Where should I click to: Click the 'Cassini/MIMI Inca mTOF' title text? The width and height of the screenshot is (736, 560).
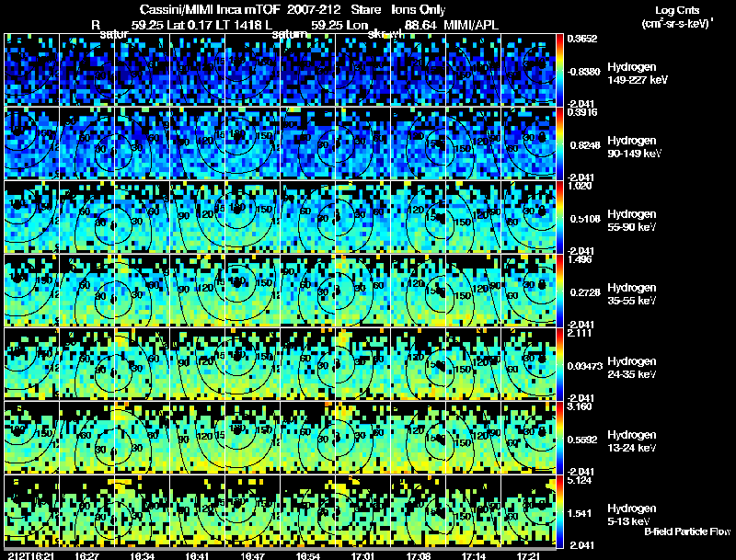point(210,9)
